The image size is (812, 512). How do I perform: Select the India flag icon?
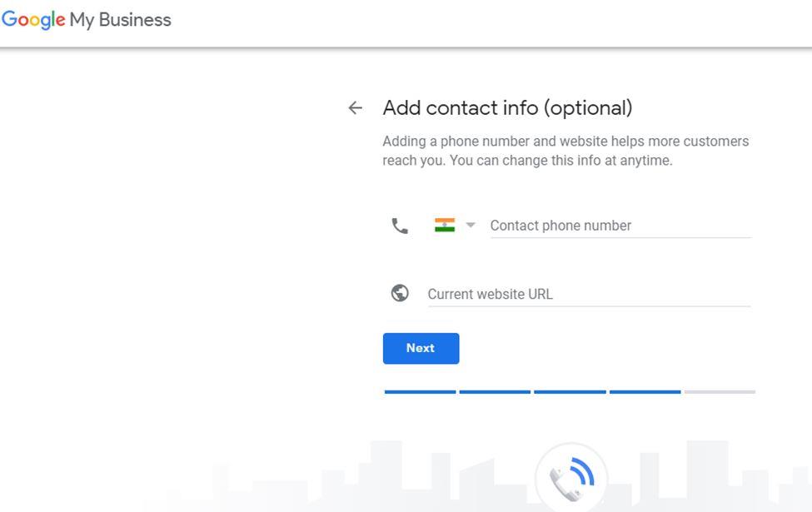445,225
